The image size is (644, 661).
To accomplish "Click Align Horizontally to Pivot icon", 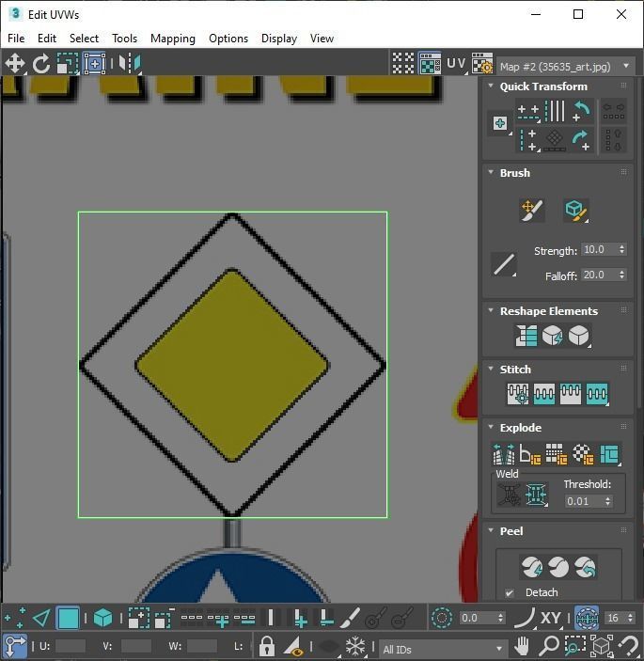I will (x=528, y=112).
